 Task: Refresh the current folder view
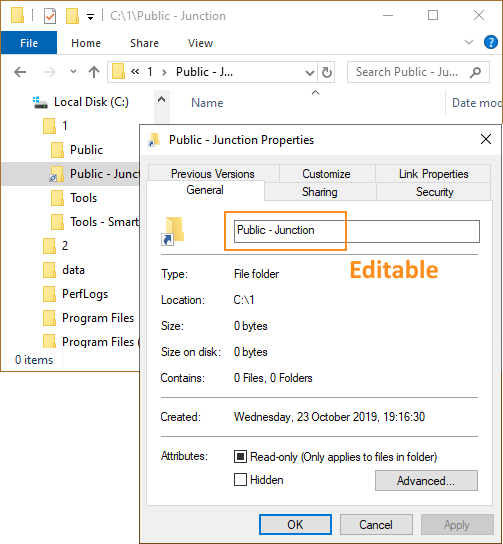326,73
